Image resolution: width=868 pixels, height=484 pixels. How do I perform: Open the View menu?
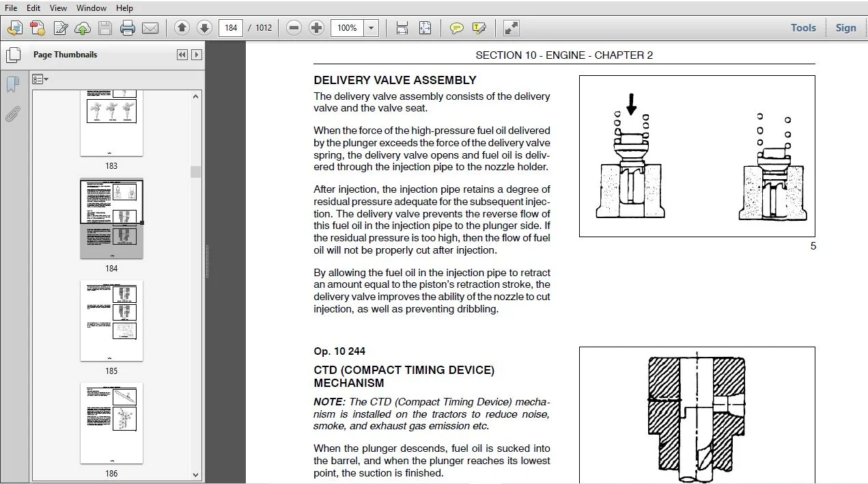click(59, 8)
